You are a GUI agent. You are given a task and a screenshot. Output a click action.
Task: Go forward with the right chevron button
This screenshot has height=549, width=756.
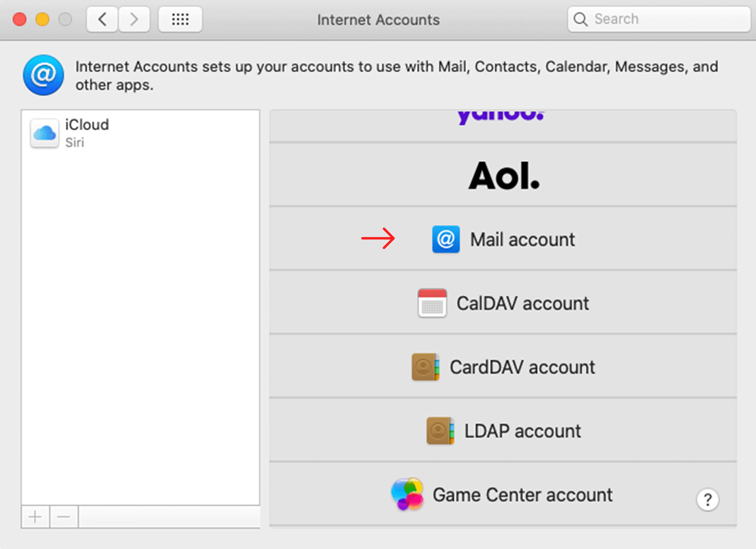coord(134,20)
